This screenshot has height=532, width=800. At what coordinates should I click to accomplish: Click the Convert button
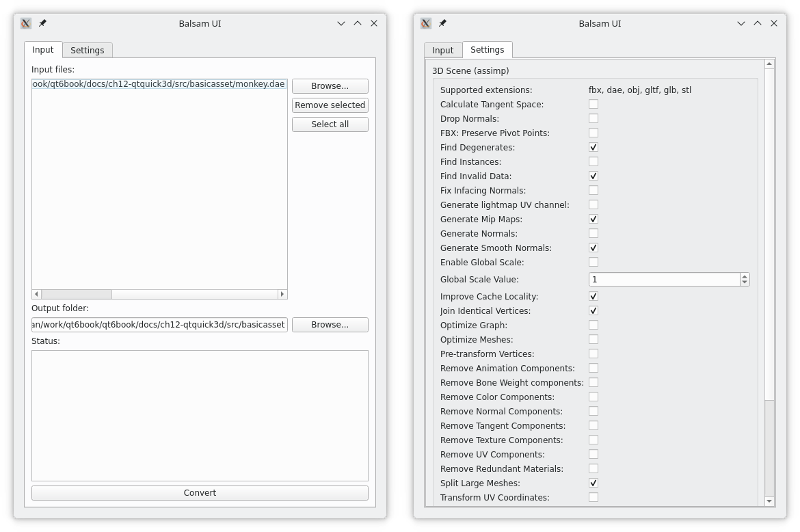pyautogui.click(x=200, y=492)
